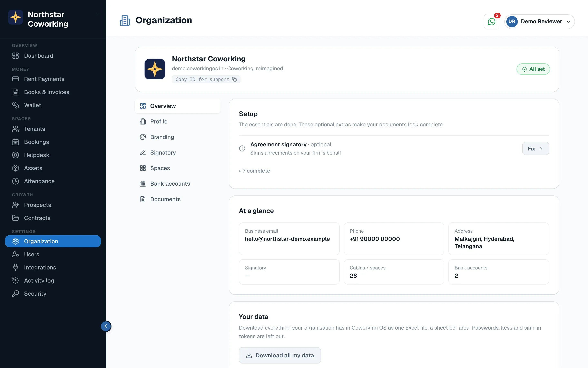Click Fix for Agreement signatory
Viewport: 588px width, 368px height.
(x=536, y=148)
